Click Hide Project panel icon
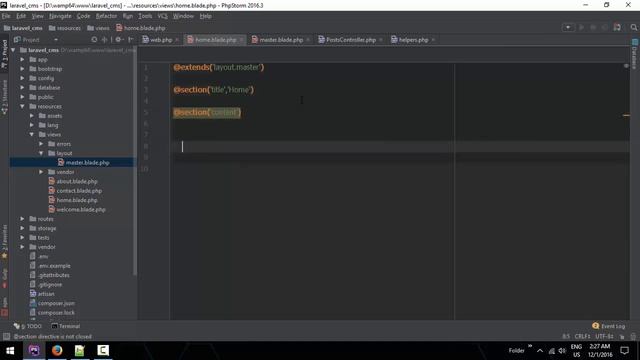The width and height of the screenshot is (640, 360). tap(131, 40)
